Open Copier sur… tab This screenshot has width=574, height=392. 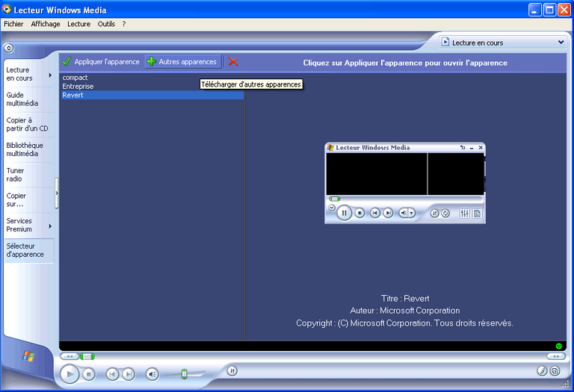point(29,200)
